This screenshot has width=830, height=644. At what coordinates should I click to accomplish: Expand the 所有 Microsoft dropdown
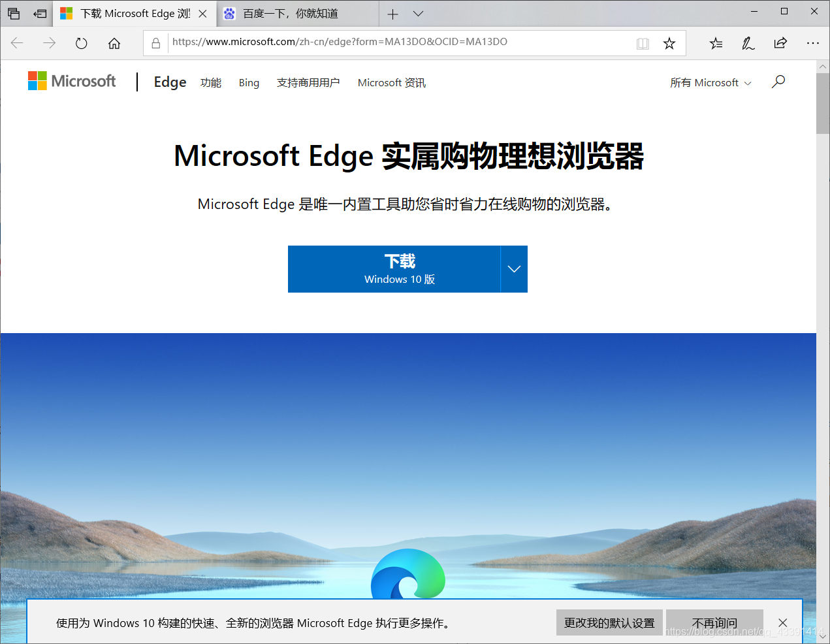(x=710, y=82)
